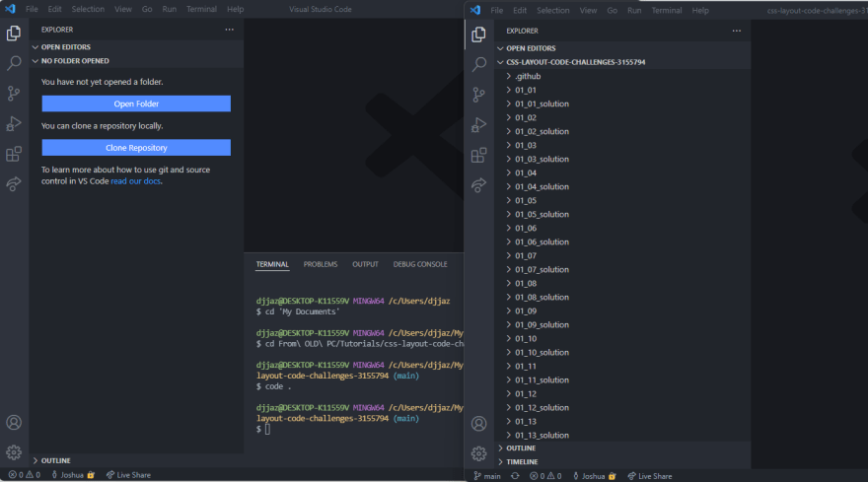Expand Outline section in right window

622,448
